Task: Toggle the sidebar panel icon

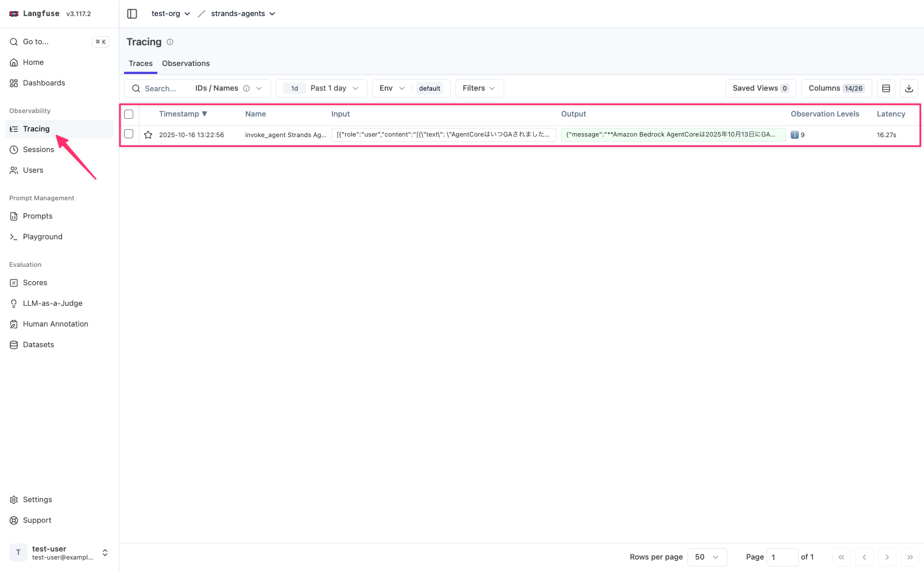Action: [132, 14]
